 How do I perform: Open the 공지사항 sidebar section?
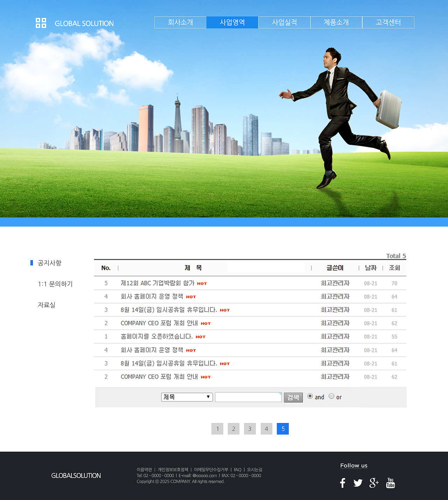coord(49,263)
